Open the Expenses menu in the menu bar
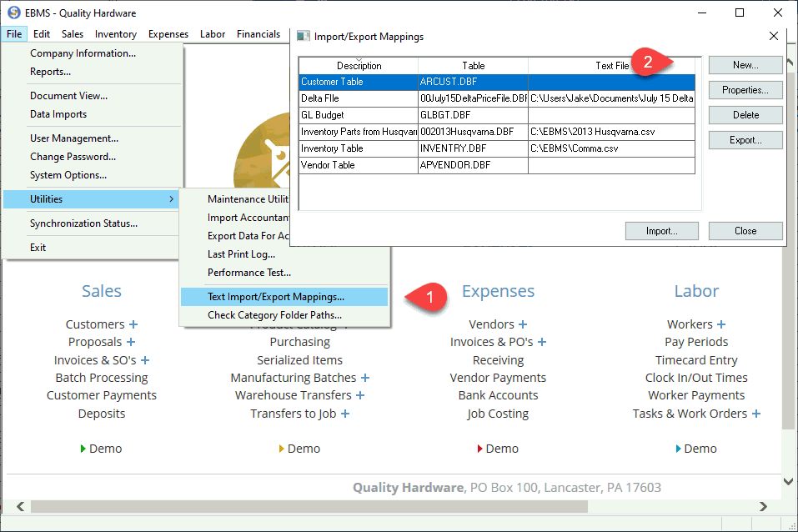The image size is (798, 532). 168,34
